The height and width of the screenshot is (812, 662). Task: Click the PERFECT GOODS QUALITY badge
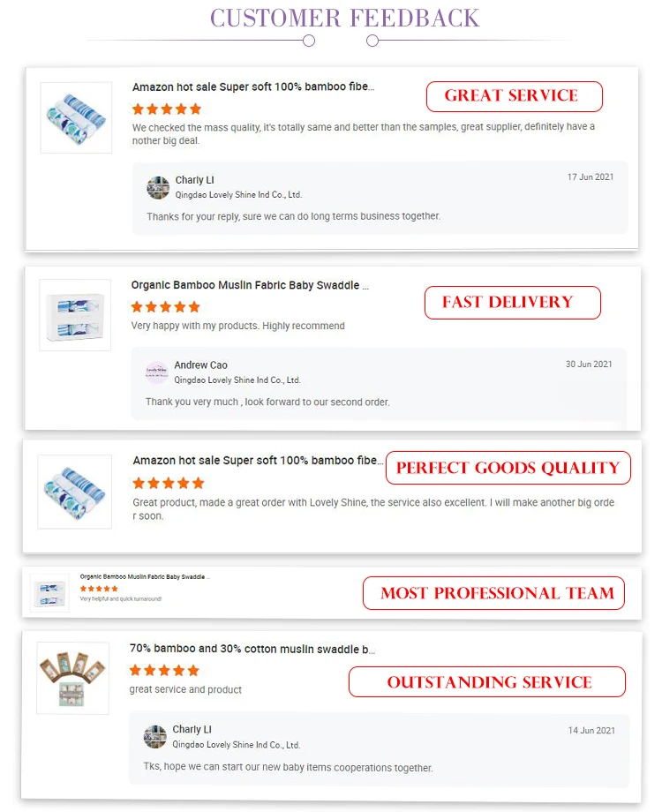[x=508, y=468]
